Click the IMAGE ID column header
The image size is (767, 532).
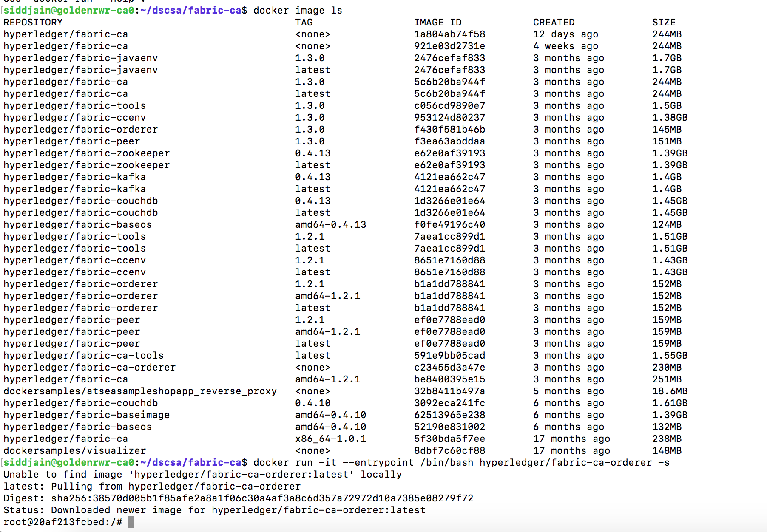[x=437, y=22]
